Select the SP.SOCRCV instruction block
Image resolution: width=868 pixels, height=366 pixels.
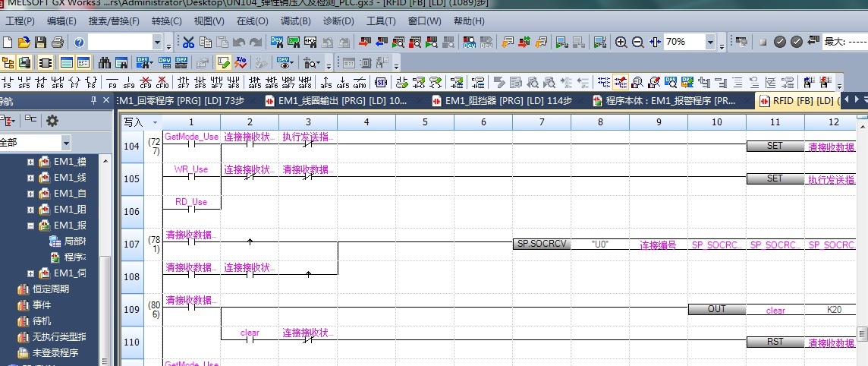(541, 245)
